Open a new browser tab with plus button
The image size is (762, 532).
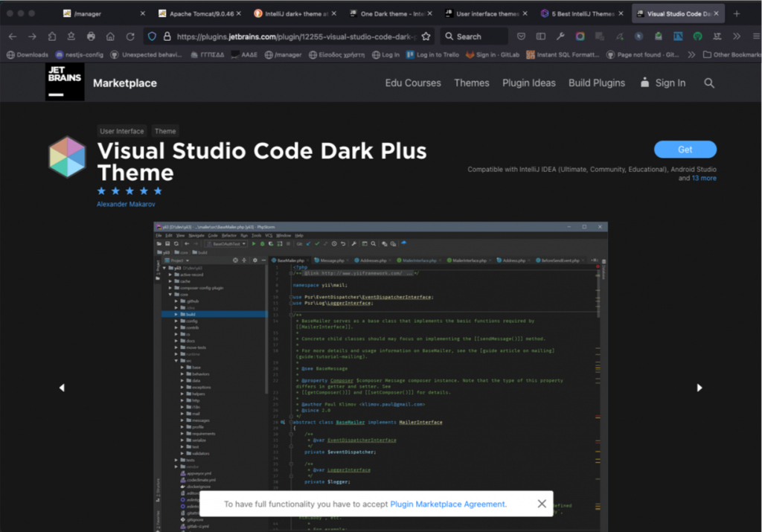click(737, 13)
